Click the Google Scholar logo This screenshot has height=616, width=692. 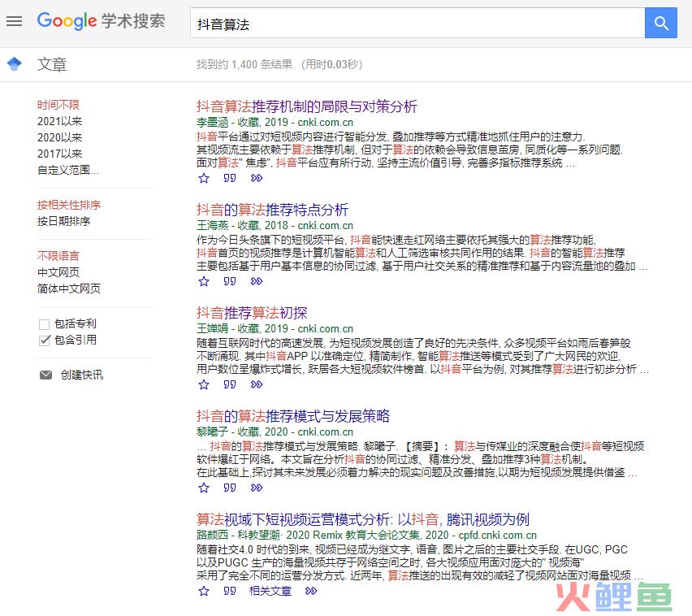[x=101, y=21]
